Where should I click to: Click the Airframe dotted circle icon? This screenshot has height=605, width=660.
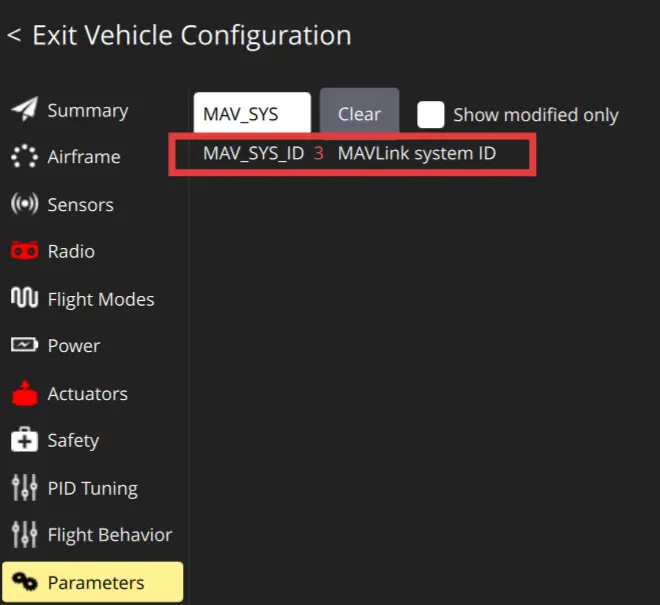pos(24,156)
